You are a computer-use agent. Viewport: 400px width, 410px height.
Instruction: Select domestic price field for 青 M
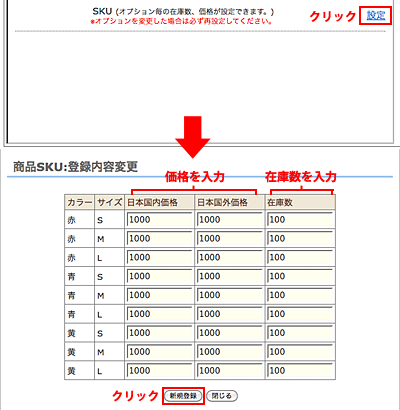pos(160,295)
